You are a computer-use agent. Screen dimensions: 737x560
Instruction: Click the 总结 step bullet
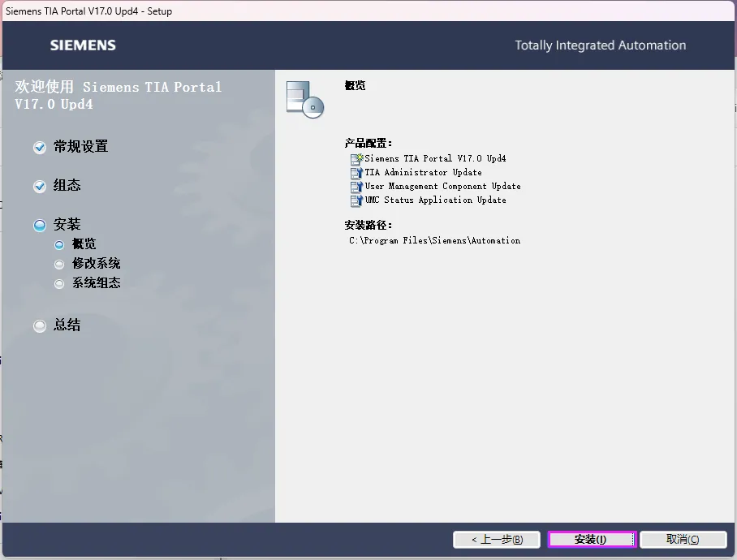click(40, 325)
